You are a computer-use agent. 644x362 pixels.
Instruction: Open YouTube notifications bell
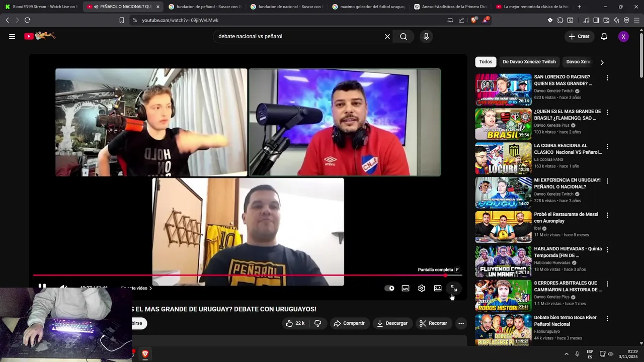click(x=604, y=36)
